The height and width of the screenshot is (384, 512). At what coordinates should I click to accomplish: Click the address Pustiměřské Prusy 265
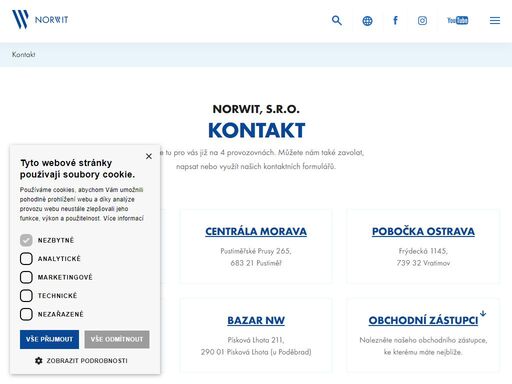click(256, 251)
